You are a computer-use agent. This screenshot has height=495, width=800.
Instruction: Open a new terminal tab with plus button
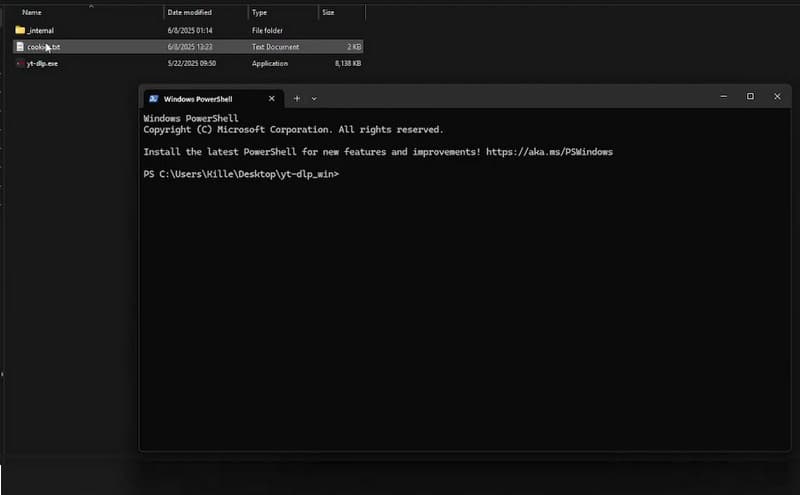[x=297, y=98]
